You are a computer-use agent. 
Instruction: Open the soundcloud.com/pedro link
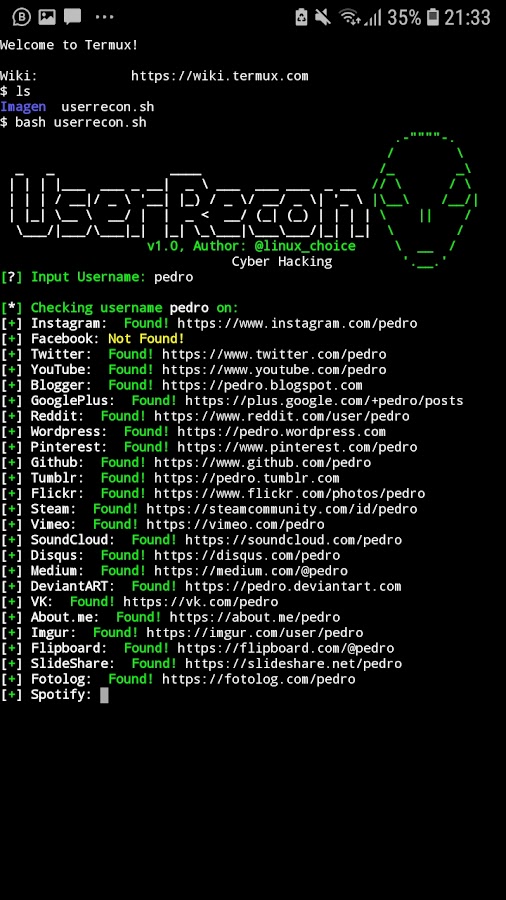[293, 540]
